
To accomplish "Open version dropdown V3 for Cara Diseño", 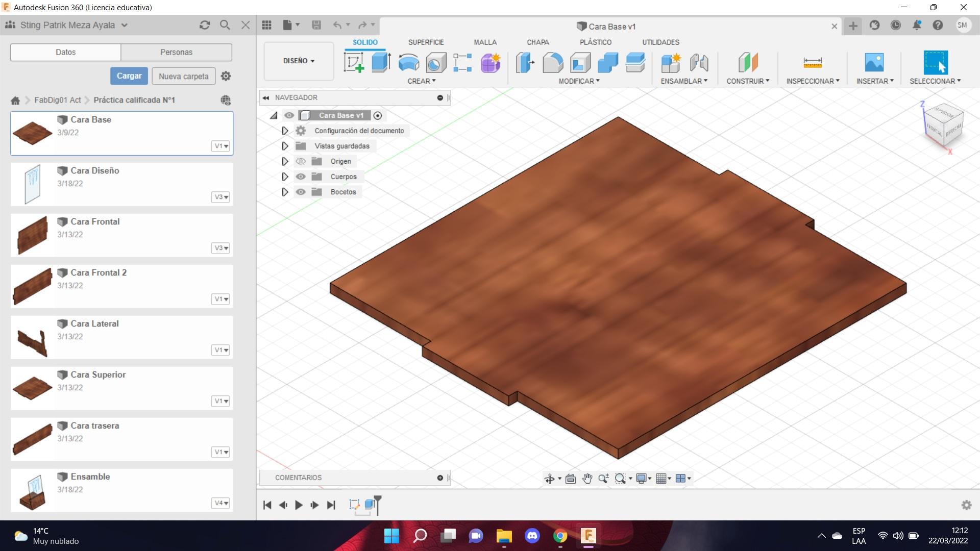I will tap(220, 197).
